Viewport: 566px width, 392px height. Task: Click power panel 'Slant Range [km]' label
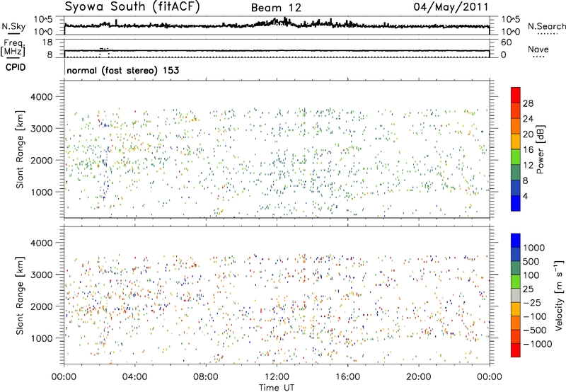pyautogui.click(x=20, y=149)
